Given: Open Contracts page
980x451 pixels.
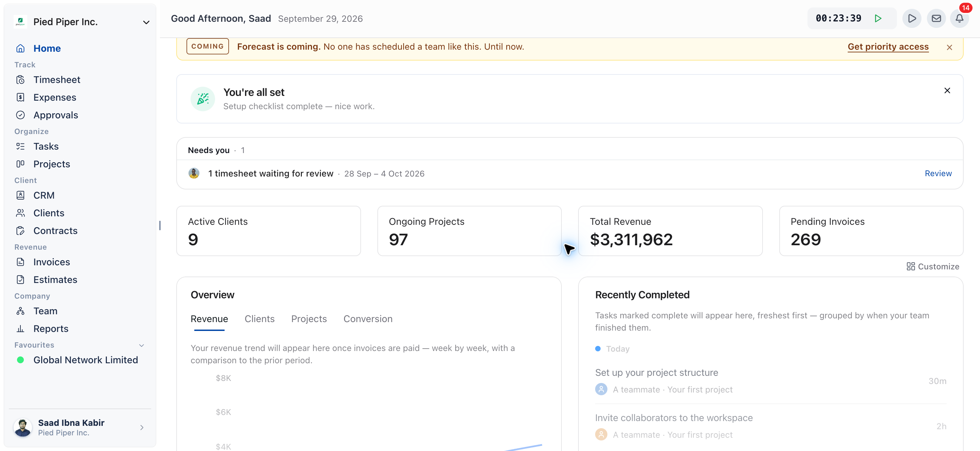Looking at the screenshot, I should coord(55,231).
